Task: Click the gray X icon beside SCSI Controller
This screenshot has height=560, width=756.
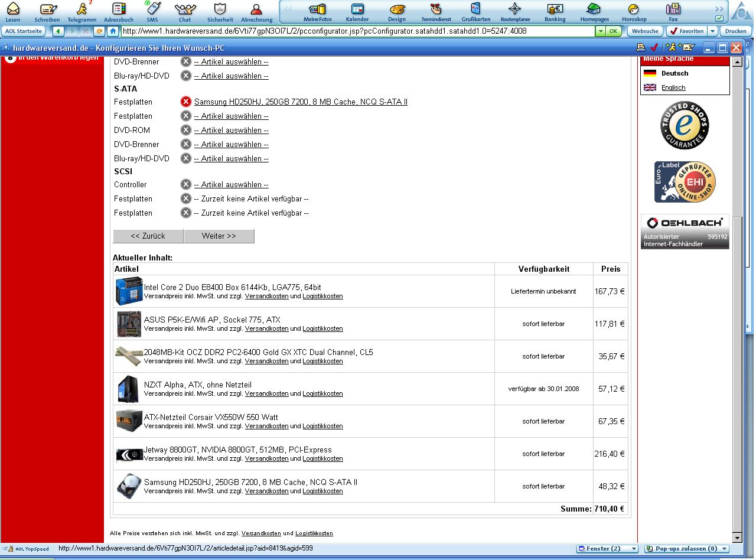Action: coord(186,184)
